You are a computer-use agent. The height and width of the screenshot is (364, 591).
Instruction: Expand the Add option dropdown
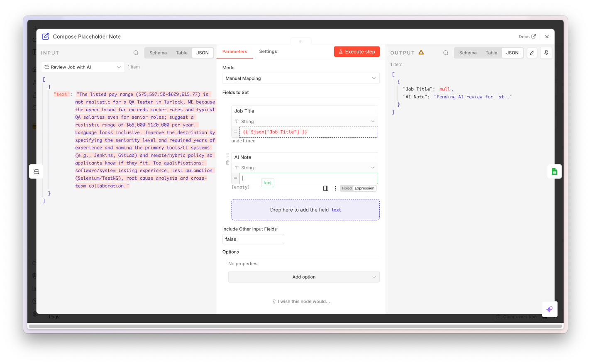tap(304, 277)
